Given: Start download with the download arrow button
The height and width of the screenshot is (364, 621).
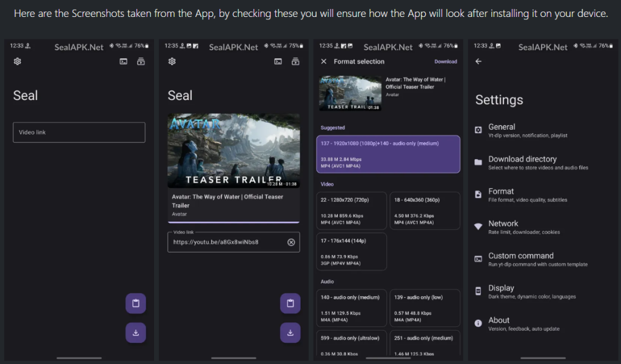Looking at the screenshot, I should (135, 333).
